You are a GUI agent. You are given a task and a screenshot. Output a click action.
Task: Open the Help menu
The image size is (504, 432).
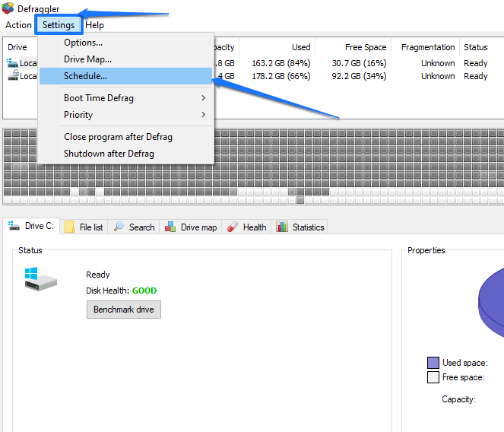(x=94, y=25)
